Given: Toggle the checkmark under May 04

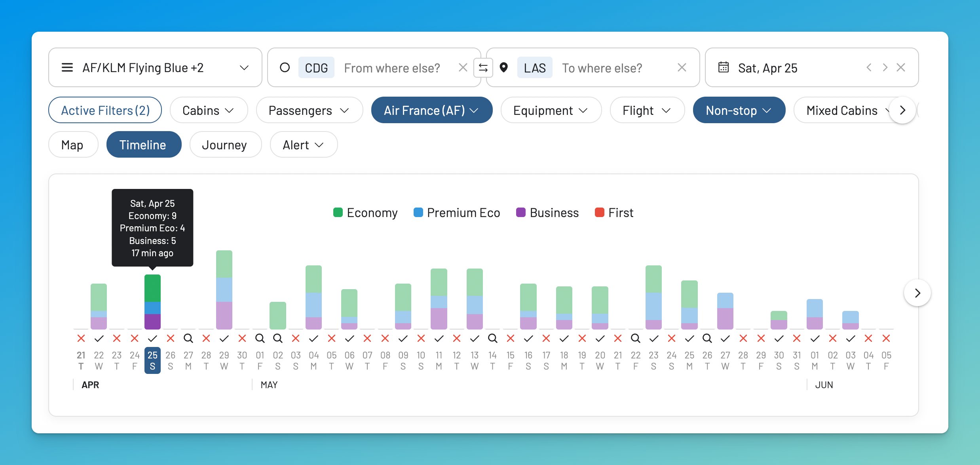Looking at the screenshot, I should pos(313,338).
